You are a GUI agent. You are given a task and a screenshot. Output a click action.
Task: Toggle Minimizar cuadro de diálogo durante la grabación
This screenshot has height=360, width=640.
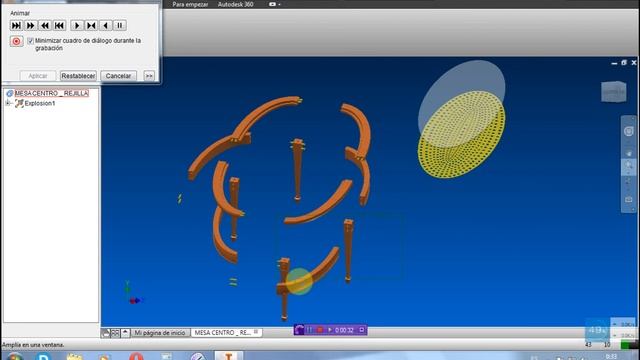click(30, 41)
